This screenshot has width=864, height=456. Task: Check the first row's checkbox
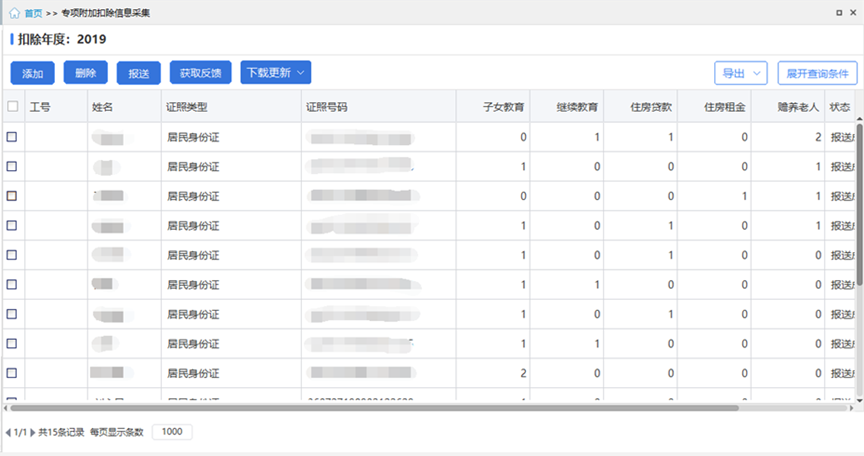click(x=13, y=137)
